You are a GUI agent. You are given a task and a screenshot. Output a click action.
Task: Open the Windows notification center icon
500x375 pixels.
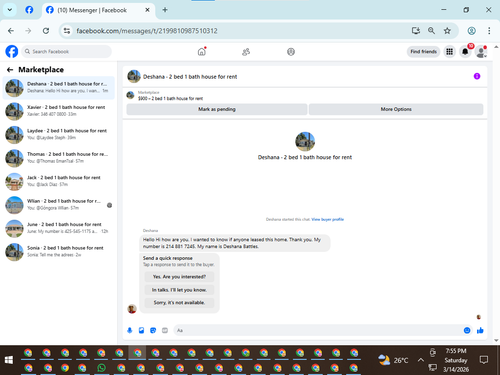point(484,360)
